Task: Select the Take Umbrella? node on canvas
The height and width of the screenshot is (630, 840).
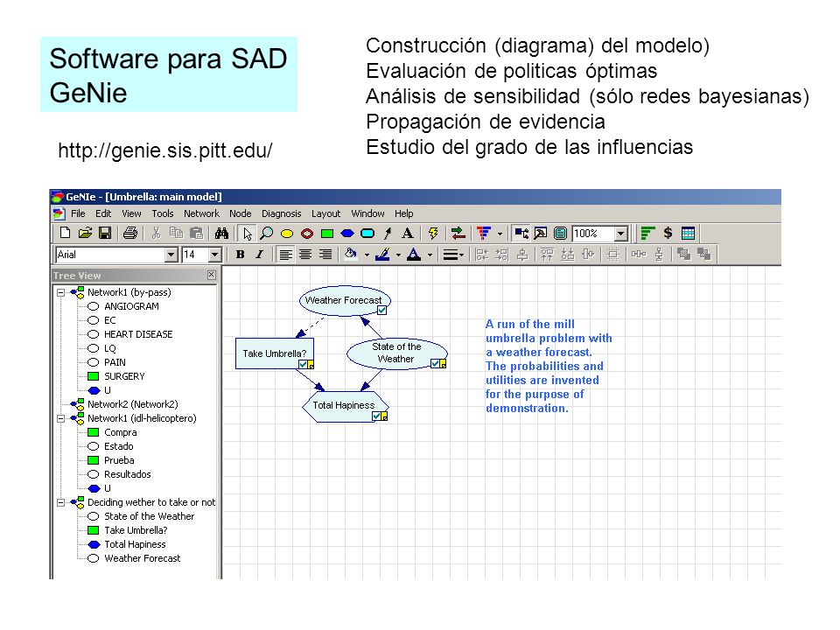Action: coord(274,353)
